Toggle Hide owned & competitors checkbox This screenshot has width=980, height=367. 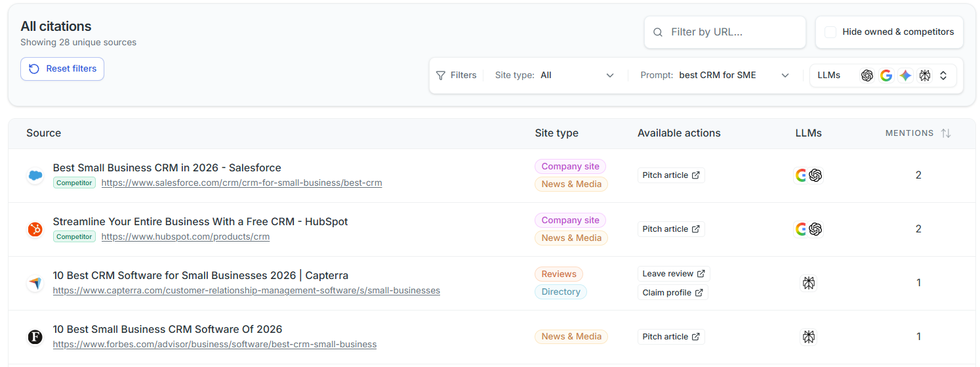(830, 32)
